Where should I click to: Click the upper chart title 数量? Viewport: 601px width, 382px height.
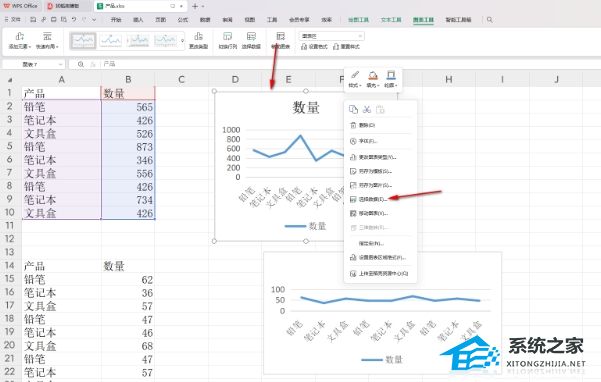point(306,108)
